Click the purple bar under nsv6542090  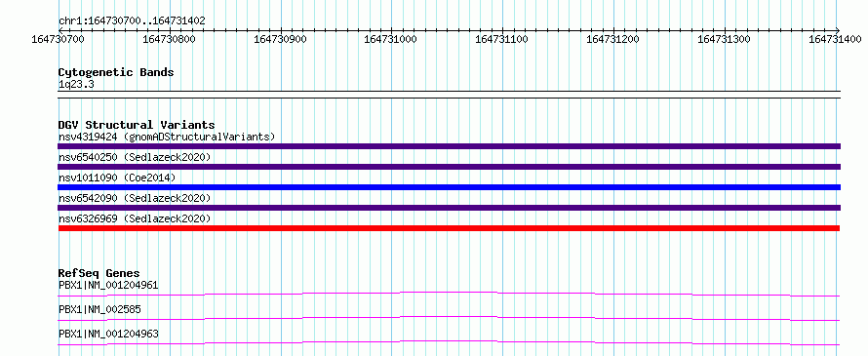[x=449, y=208]
